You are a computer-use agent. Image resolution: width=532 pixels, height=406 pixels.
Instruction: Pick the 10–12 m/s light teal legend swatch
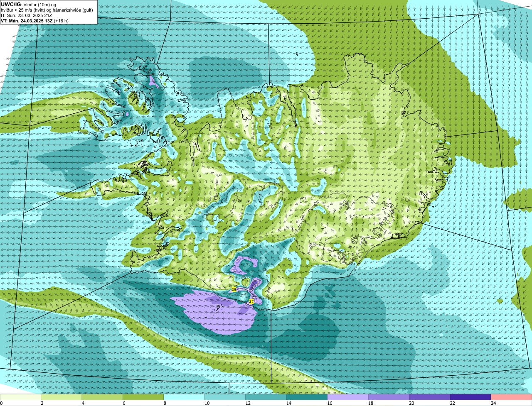click(x=225, y=397)
